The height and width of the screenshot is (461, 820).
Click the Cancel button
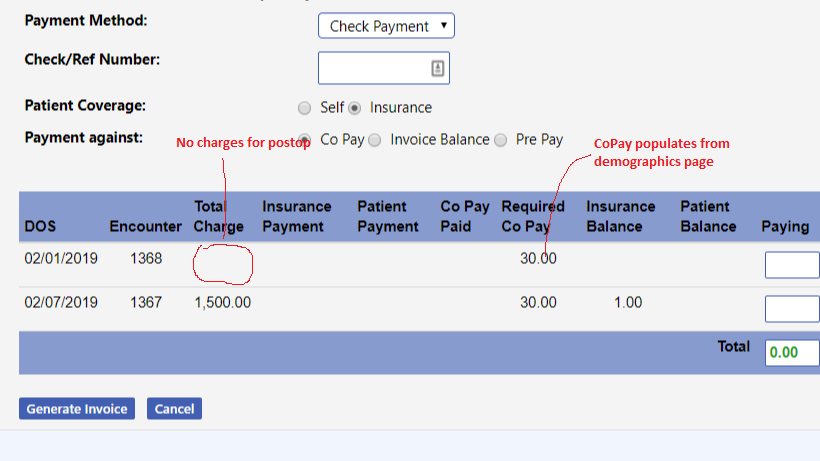click(174, 409)
